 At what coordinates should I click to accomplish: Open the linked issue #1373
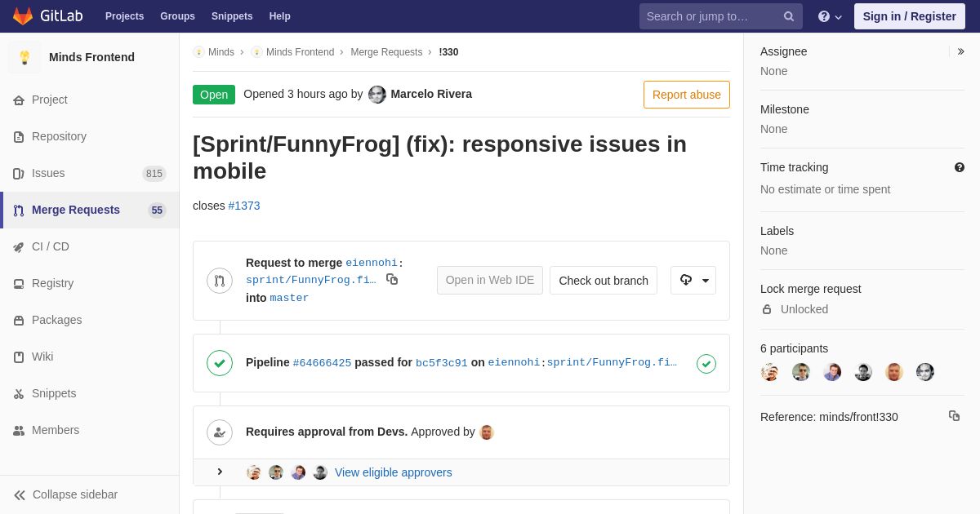(244, 206)
